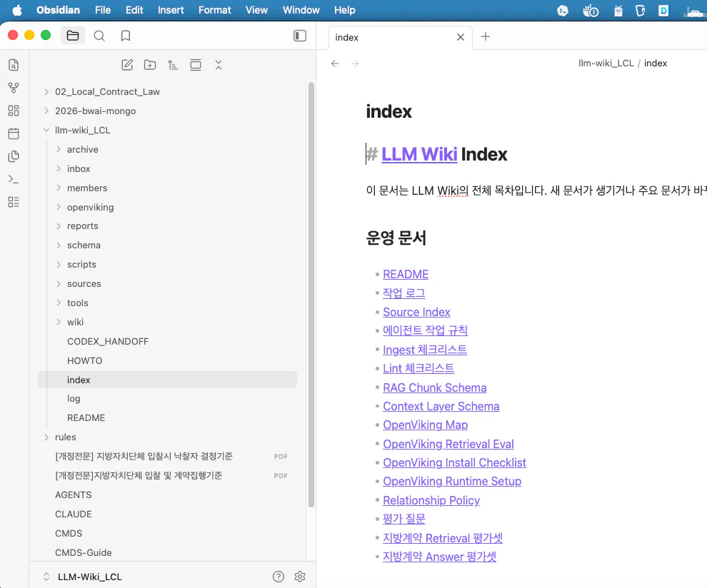Open the Help menu
Screen dimensions: 707x588
tap(344, 10)
